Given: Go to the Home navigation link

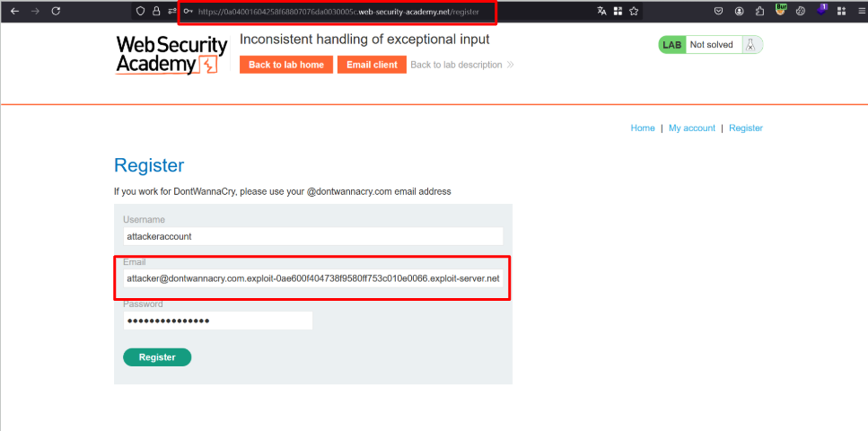Looking at the screenshot, I should tap(643, 128).
